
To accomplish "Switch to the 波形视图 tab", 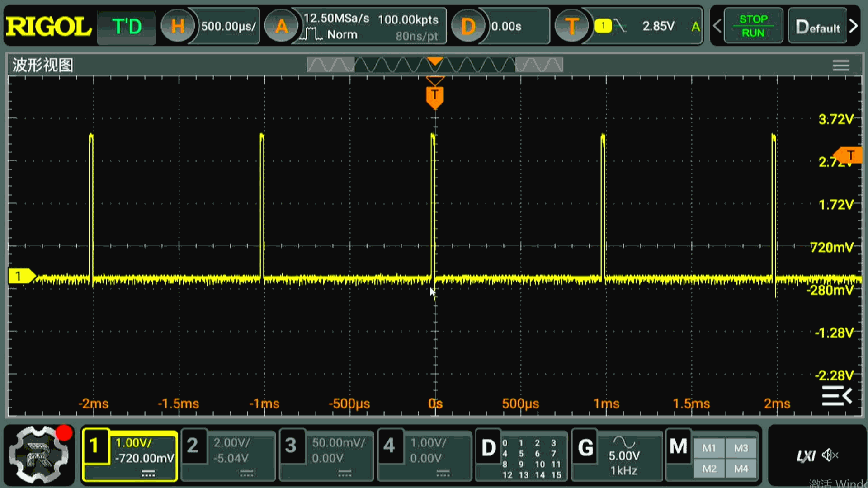I will coord(42,65).
